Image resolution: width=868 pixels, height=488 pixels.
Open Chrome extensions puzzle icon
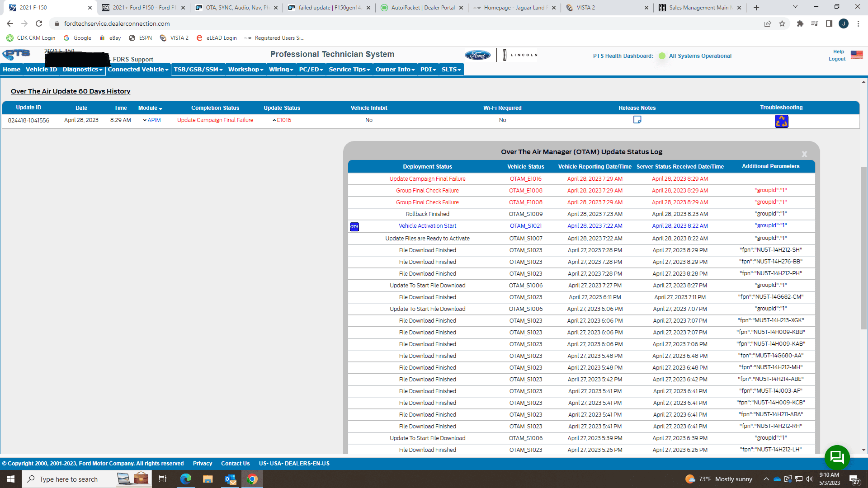click(x=800, y=23)
